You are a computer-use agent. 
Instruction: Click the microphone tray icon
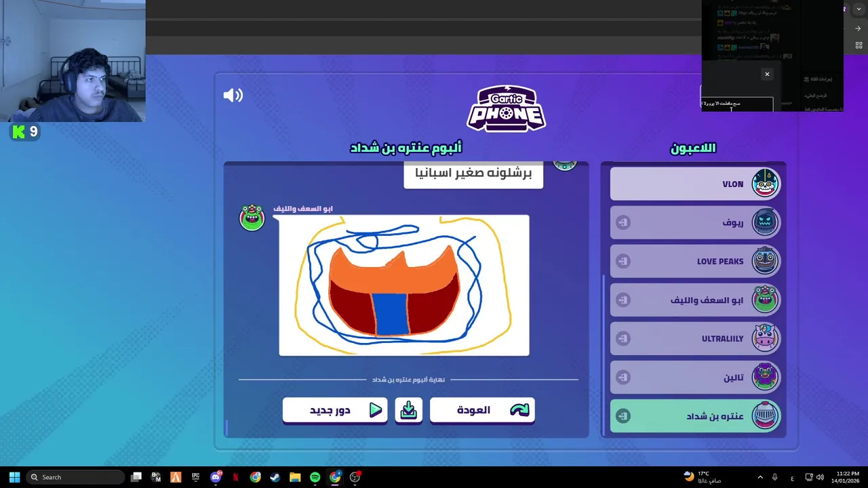[x=774, y=477]
